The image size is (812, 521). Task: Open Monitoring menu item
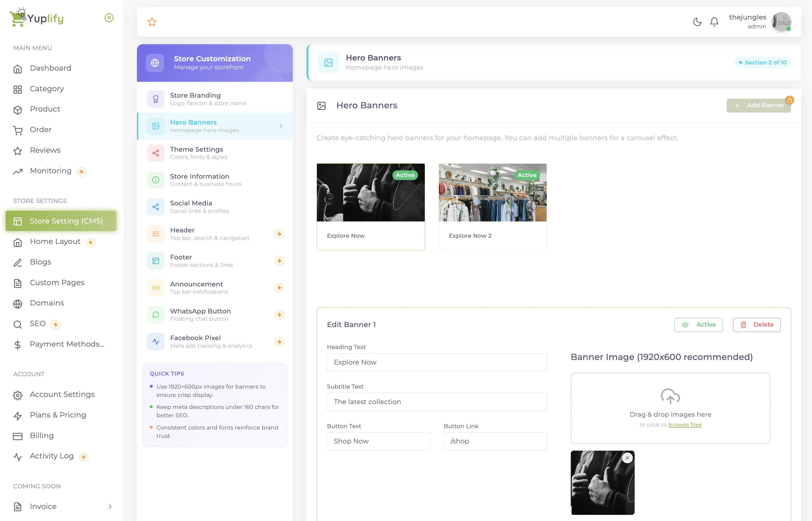click(61, 171)
